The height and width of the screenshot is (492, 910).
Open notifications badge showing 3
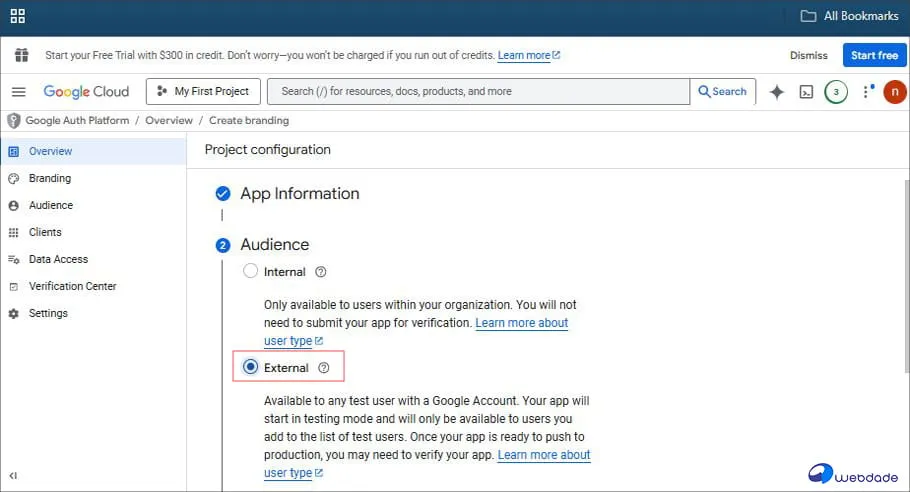pyautogui.click(x=836, y=92)
